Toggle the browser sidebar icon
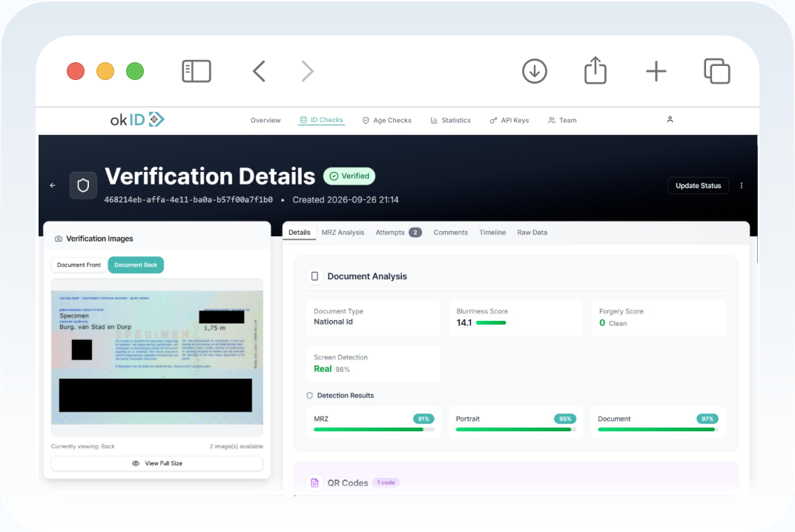Image resolution: width=795 pixels, height=532 pixels. point(197,71)
